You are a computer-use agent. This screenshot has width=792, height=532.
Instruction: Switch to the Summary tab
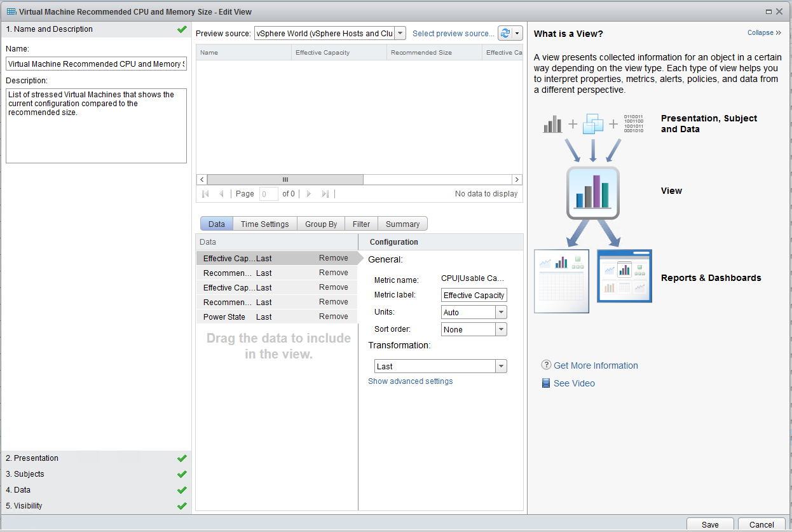pyautogui.click(x=402, y=224)
